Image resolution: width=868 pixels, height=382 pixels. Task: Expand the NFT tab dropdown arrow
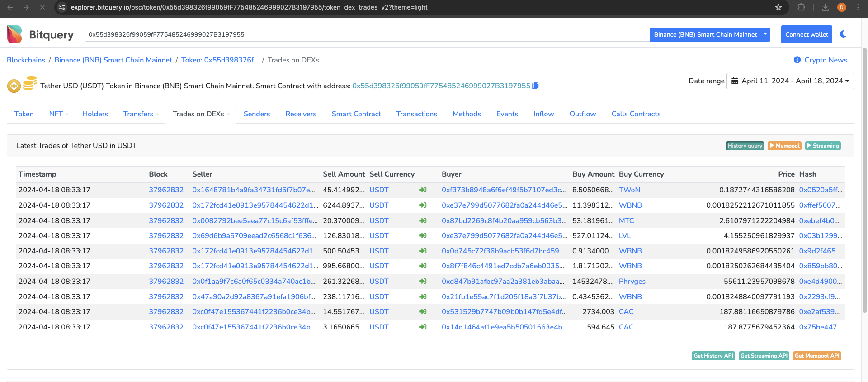67,115
